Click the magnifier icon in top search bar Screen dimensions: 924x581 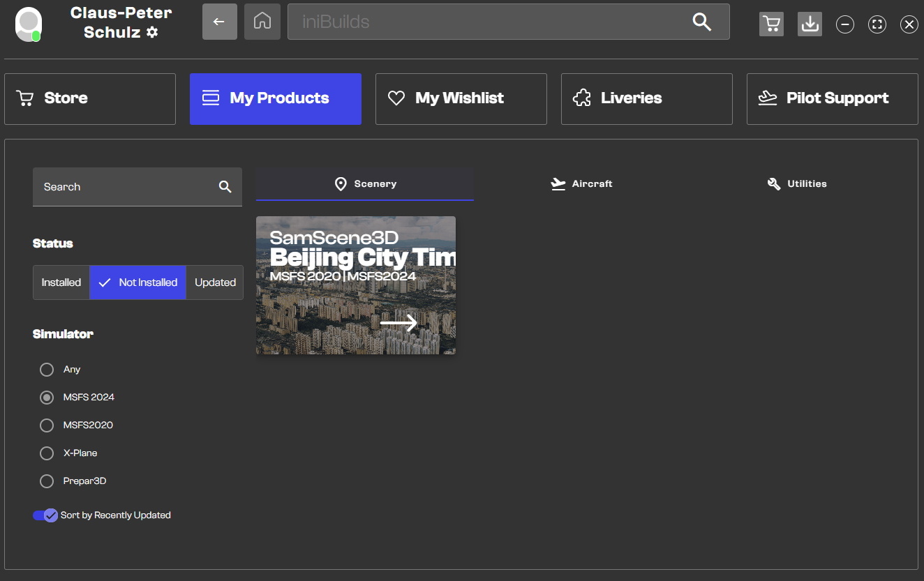[x=701, y=22]
